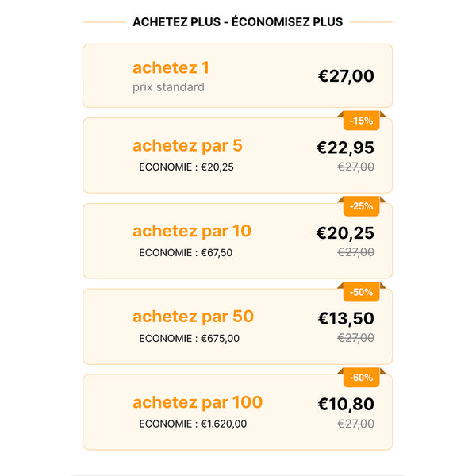Click the -25% discount badge
Viewport: 476px width, 476px height.
click(361, 206)
